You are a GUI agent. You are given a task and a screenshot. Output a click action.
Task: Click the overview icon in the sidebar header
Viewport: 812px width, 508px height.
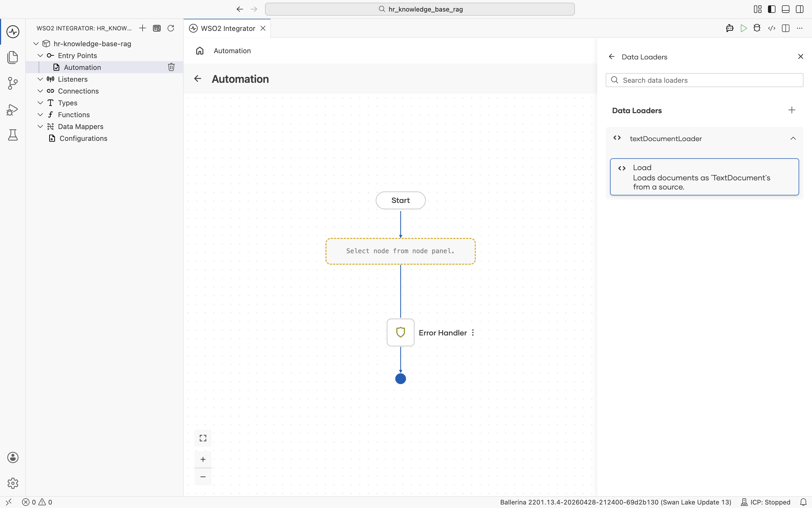pos(157,28)
